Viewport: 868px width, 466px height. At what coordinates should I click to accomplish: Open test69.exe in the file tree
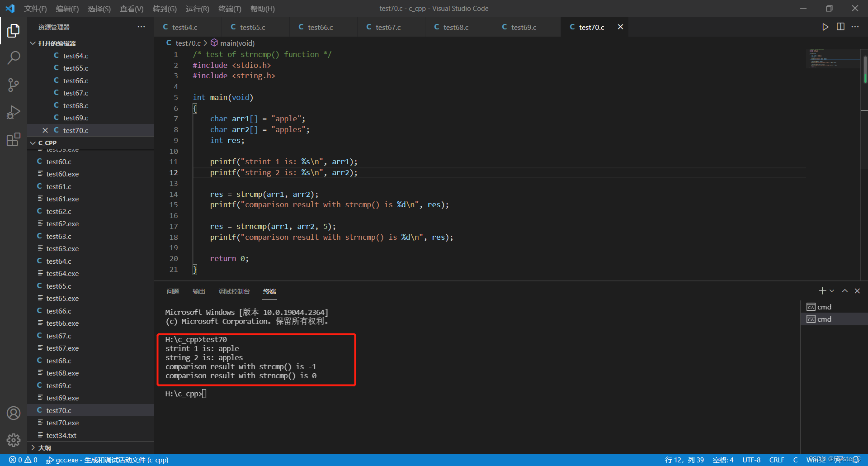click(90, 398)
